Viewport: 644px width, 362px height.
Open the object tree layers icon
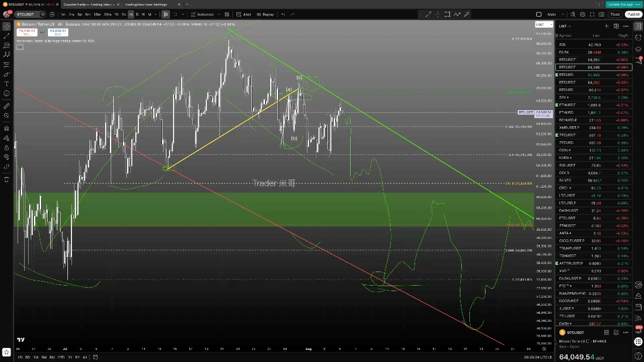point(638,49)
